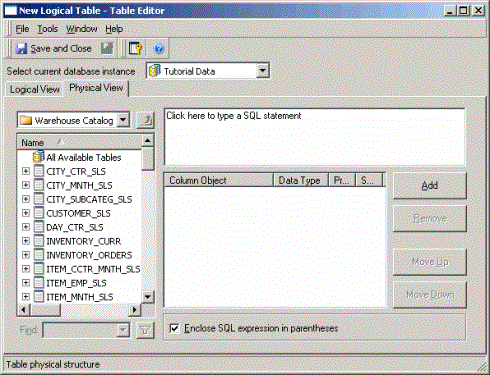Click the S... column header
Screen dimensions: 490x375
click(369, 180)
